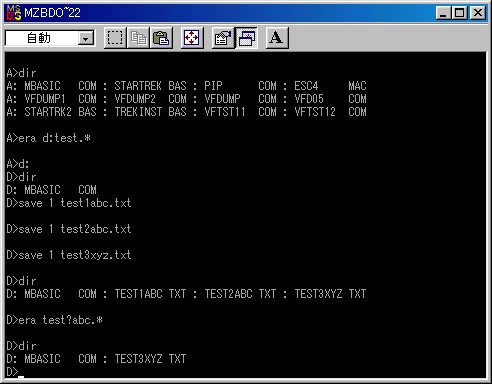Click the 'save 1 test1abc.txt' command line
Image resolution: width=492 pixels, height=384 pixels.
69,203
